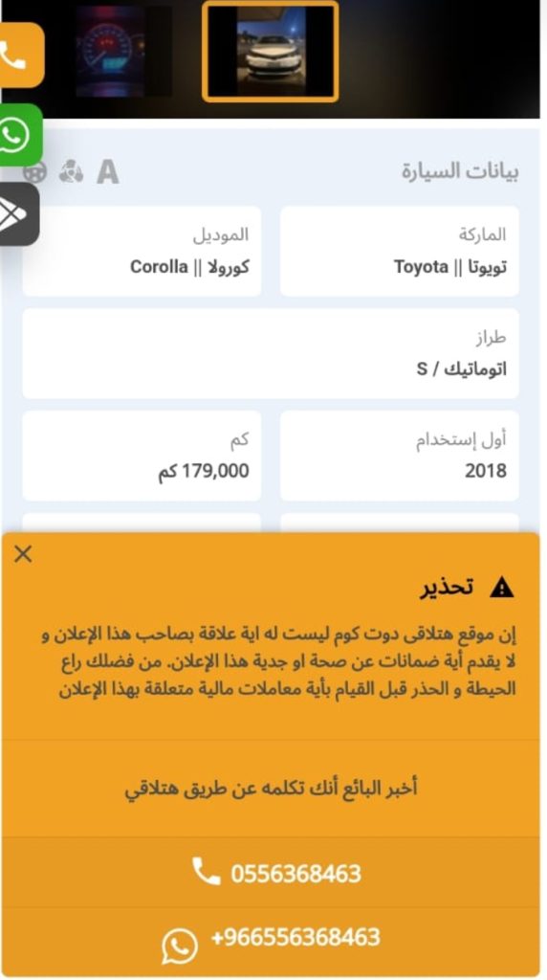Close the orange warning popup
547x980 pixels.
tap(23, 554)
